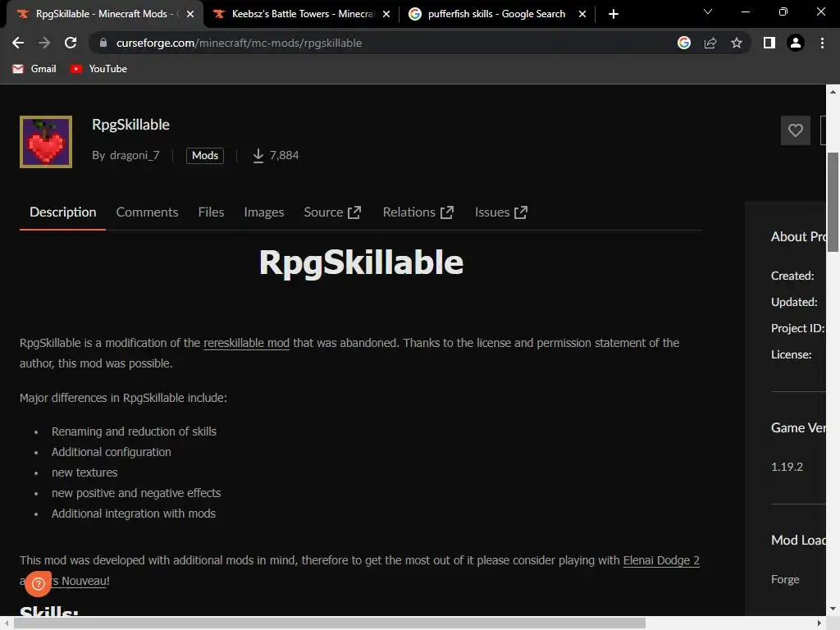The height and width of the screenshot is (630, 840).
Task: Open the Source external link tab
Action: [x=332, y=212]
